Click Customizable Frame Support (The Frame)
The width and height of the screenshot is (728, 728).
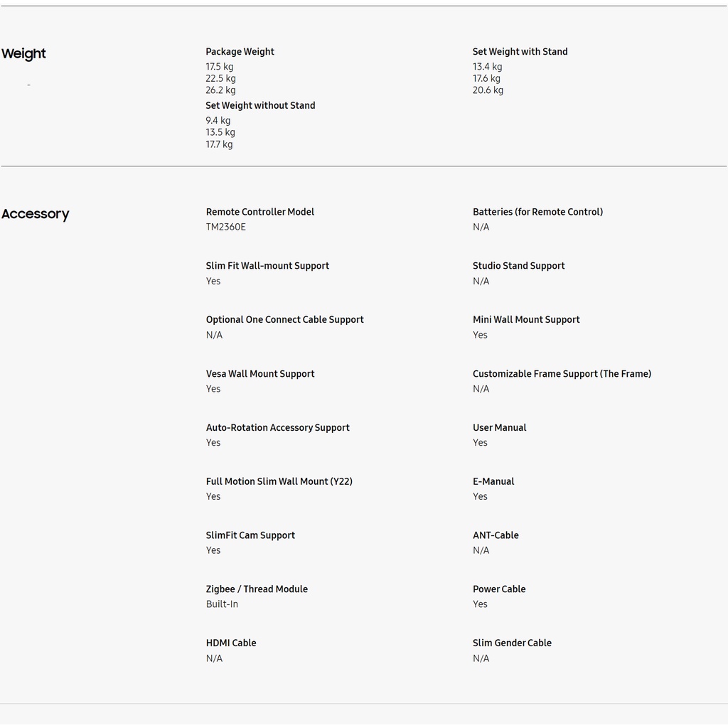pos(562,374)
